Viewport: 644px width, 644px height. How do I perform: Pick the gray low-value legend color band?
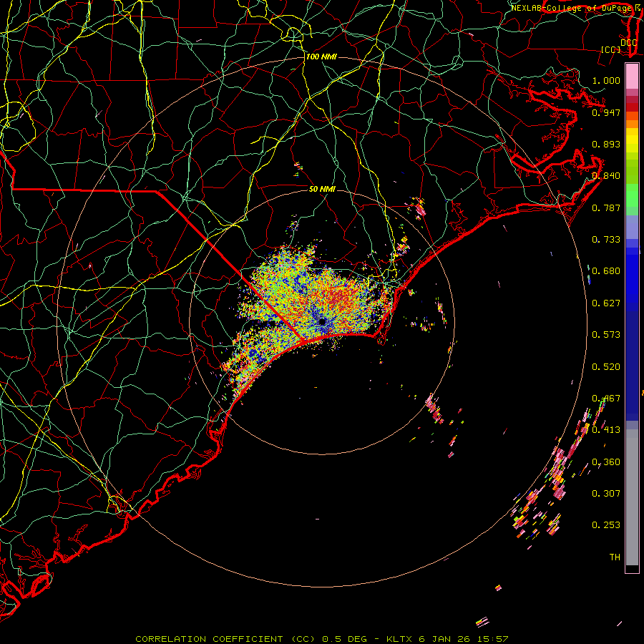pyautogui.click(x=632, y=497)
